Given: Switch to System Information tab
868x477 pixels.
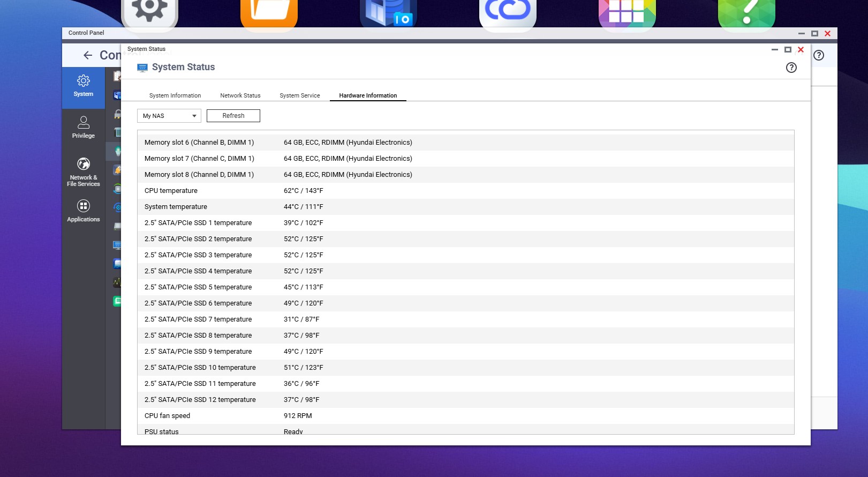Looking at the screenshot, I should click(x=175, y=95).
